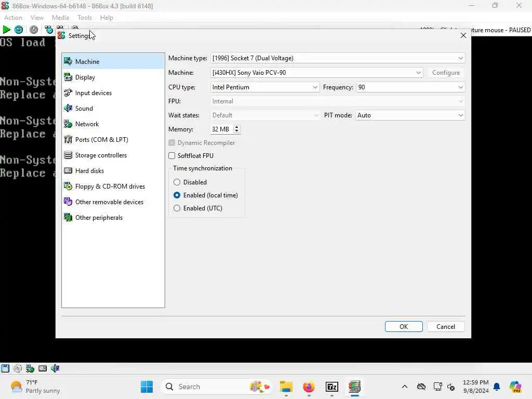The height and width of the screenshot is (399, 532).
Task: Click the Memory 32 MB value field
Action: 221,129
